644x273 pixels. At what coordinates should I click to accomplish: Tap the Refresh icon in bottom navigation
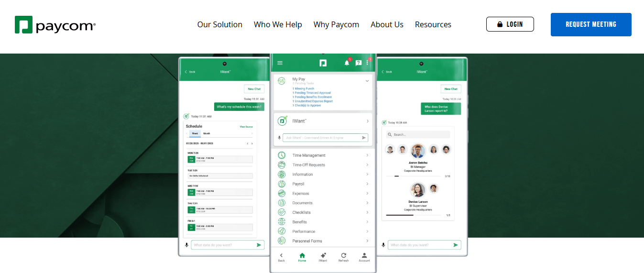click(x=343, y=257)
